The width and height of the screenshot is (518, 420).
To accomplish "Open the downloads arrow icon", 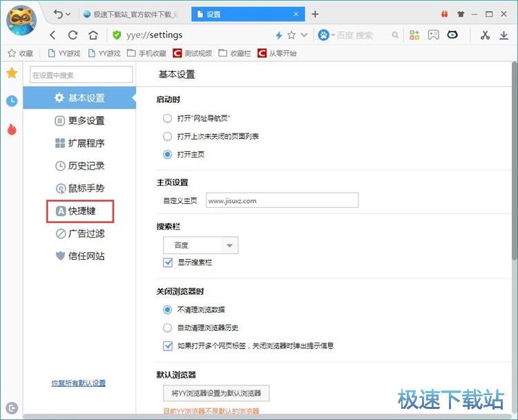I will pos(503,35).
